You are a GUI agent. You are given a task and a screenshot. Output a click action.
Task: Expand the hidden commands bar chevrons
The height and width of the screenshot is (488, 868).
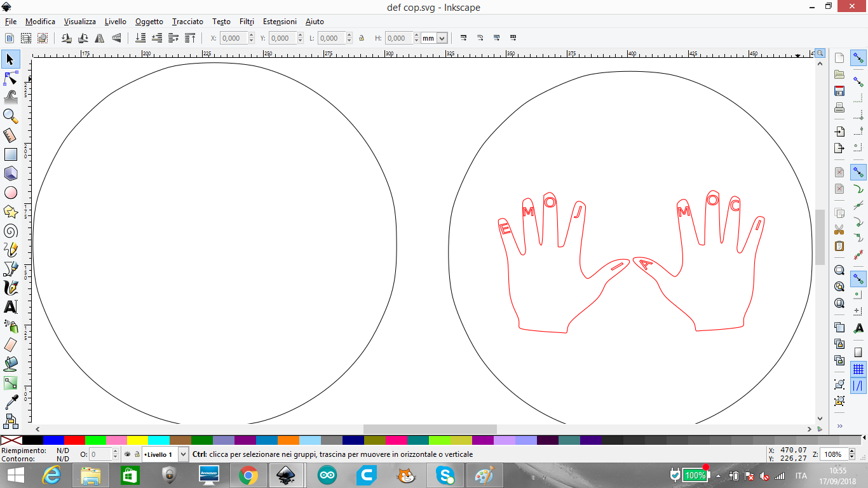839,426
